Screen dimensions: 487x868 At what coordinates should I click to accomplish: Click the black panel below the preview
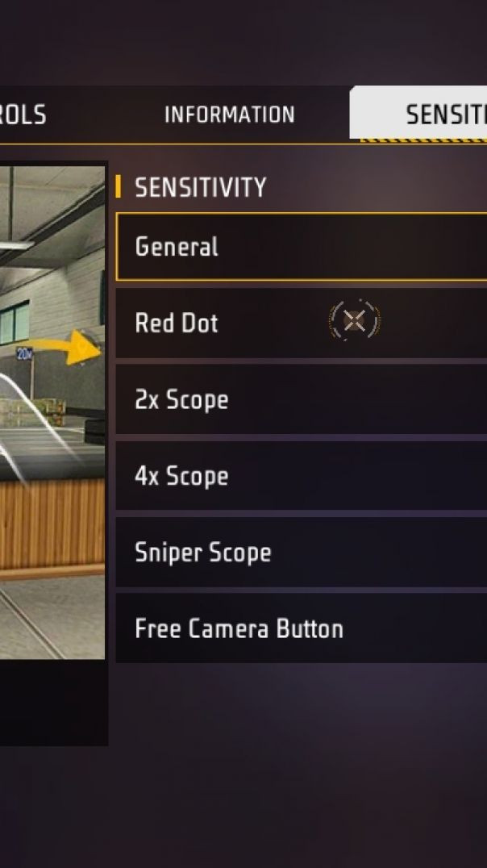[x=54, y=703]
